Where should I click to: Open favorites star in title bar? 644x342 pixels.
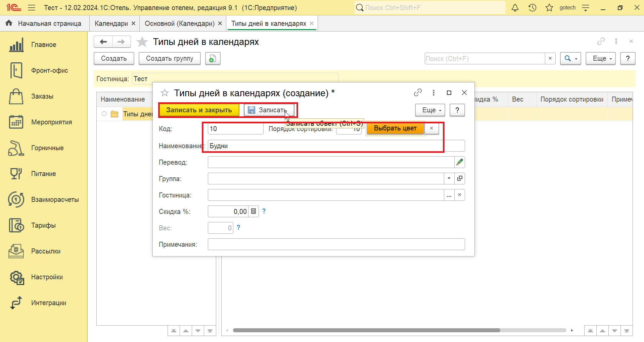549,8
